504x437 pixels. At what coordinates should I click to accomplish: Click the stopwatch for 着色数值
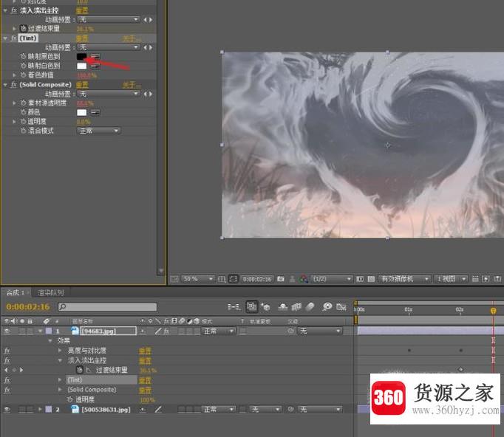(x=23, y=75)
